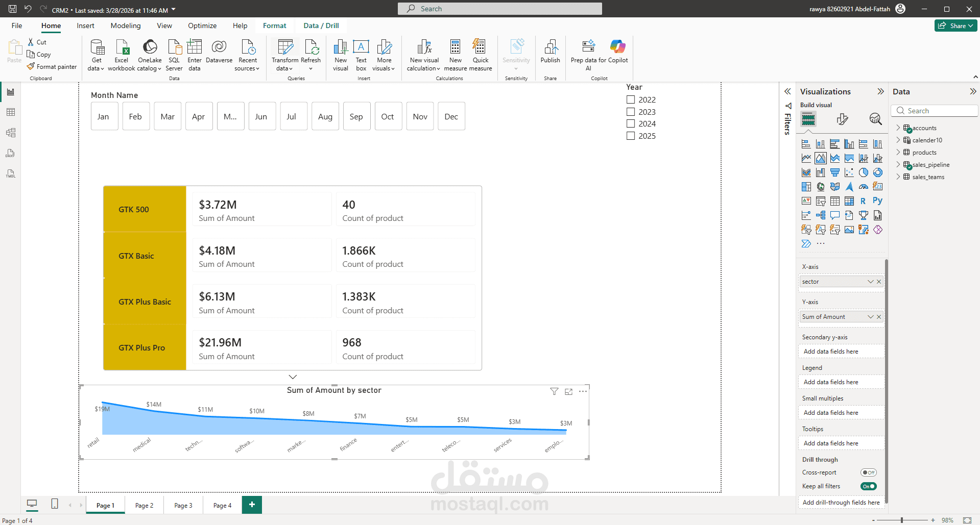Open the Format visual pane tab

(x=842, y=119)
